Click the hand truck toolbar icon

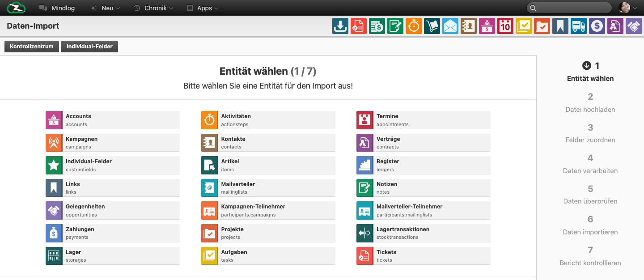tap(432, 26)
